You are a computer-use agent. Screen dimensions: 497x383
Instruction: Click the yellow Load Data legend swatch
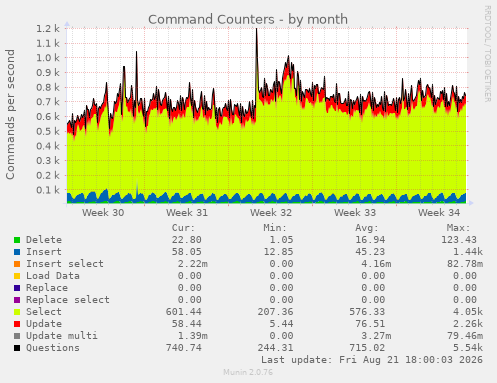coord(17,276)
